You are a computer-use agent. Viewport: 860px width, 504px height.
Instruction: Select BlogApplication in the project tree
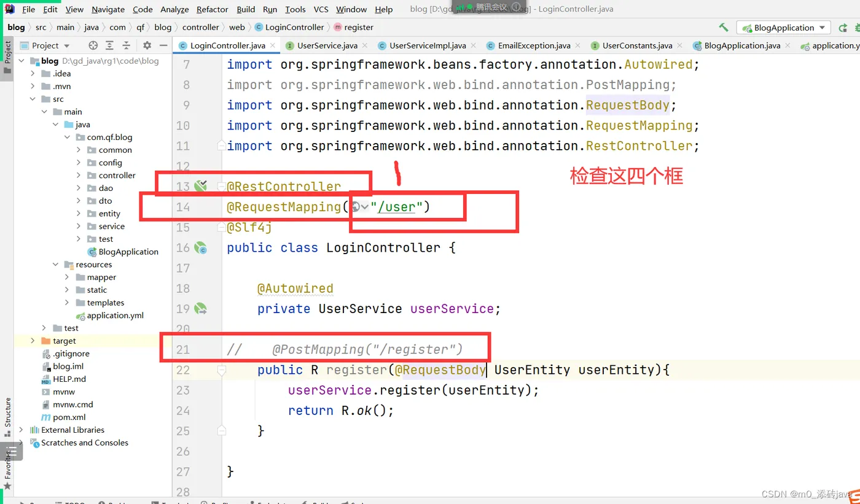point(123,252)
